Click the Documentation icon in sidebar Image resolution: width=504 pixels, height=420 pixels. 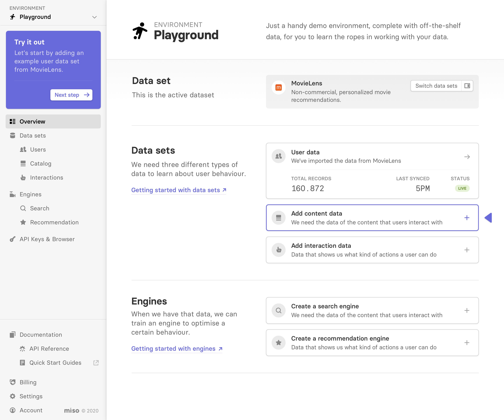[x=12, y=335]
